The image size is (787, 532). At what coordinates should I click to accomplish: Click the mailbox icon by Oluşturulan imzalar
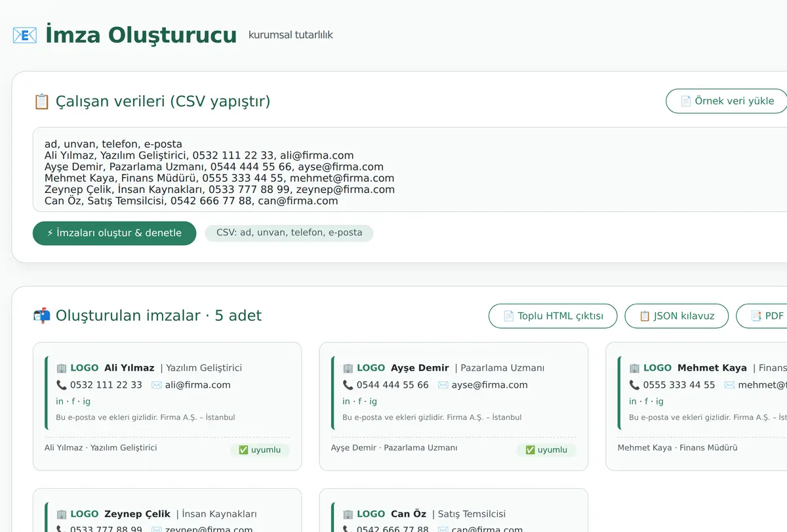(x=41, y=316)
